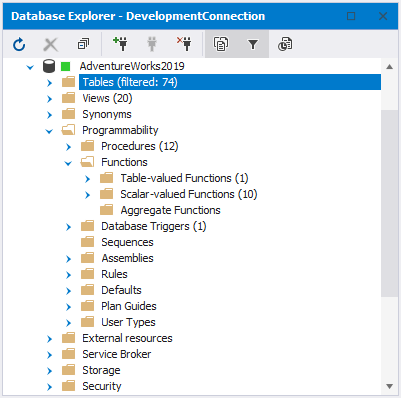
Task: Click the Disconnect plug icon with red X
Action: 184,44
